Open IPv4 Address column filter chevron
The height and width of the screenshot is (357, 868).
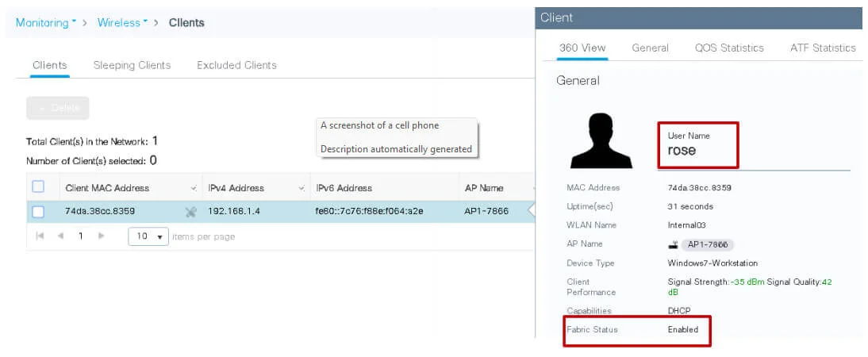point(301,189)
